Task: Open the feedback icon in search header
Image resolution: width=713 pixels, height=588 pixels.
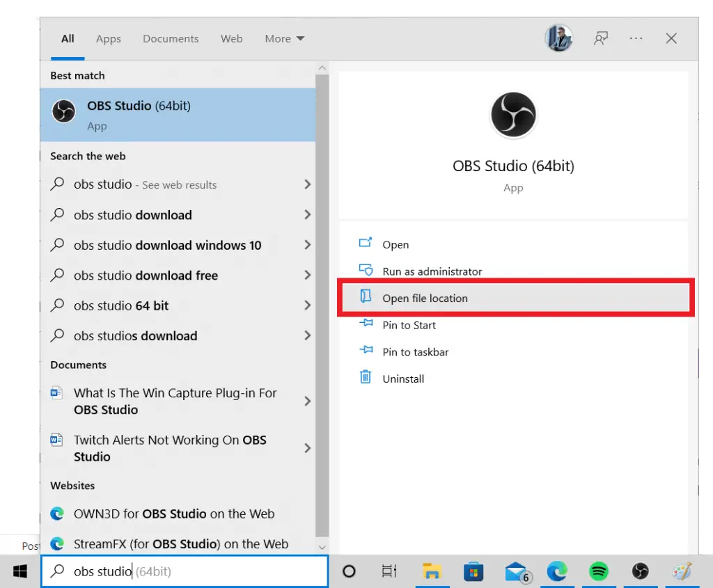Action: [601, 39]
